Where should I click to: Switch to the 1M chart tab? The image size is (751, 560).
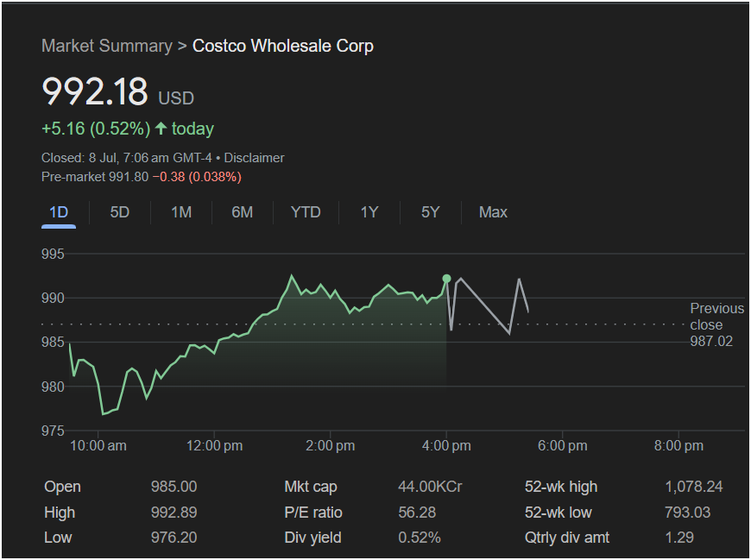[x=181, y=212]
